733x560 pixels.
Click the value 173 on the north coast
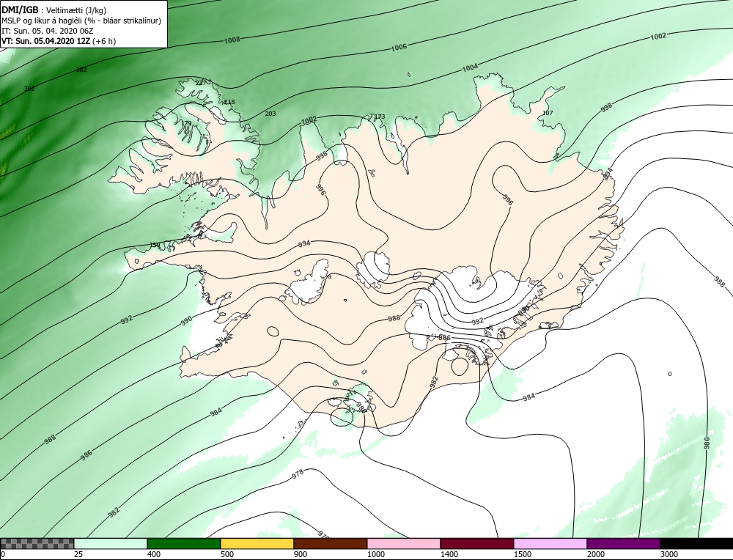pos(380,117)
